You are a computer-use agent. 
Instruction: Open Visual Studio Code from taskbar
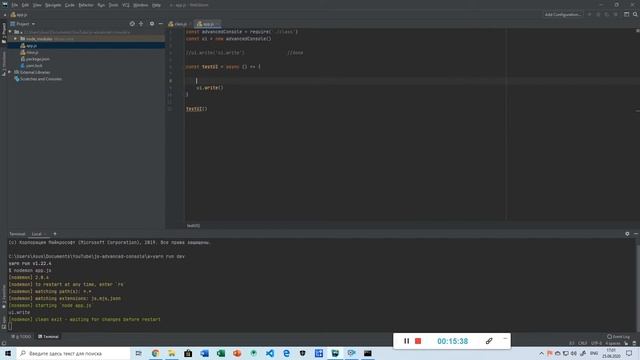[270, 353]
